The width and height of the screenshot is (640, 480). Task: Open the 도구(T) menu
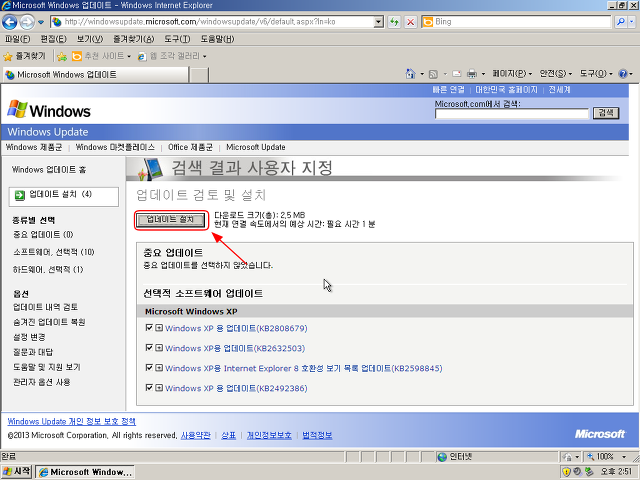[x=177, y=39]
